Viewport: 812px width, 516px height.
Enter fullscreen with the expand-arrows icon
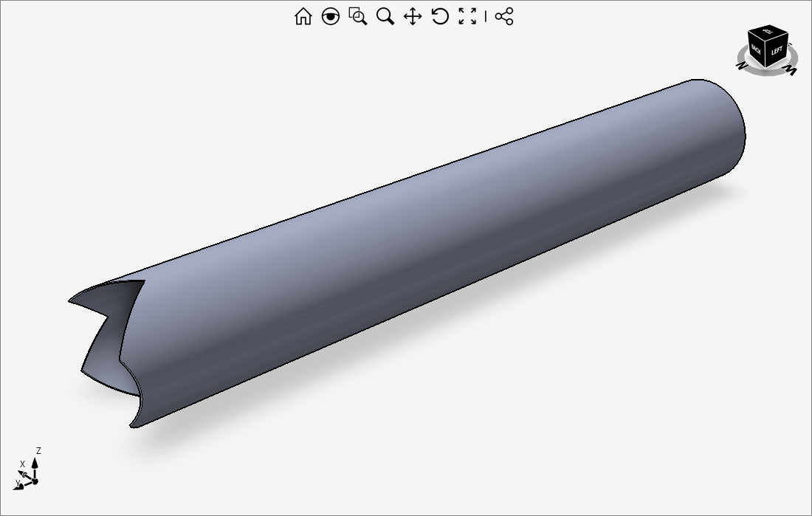point(467,16)
